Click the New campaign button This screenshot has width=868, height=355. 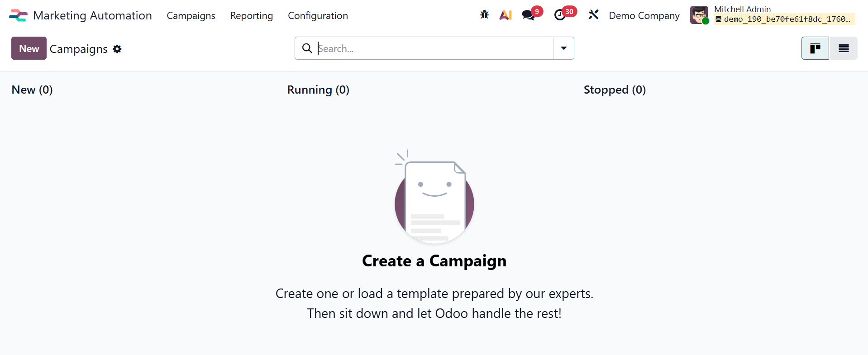[x=29, y=48]
